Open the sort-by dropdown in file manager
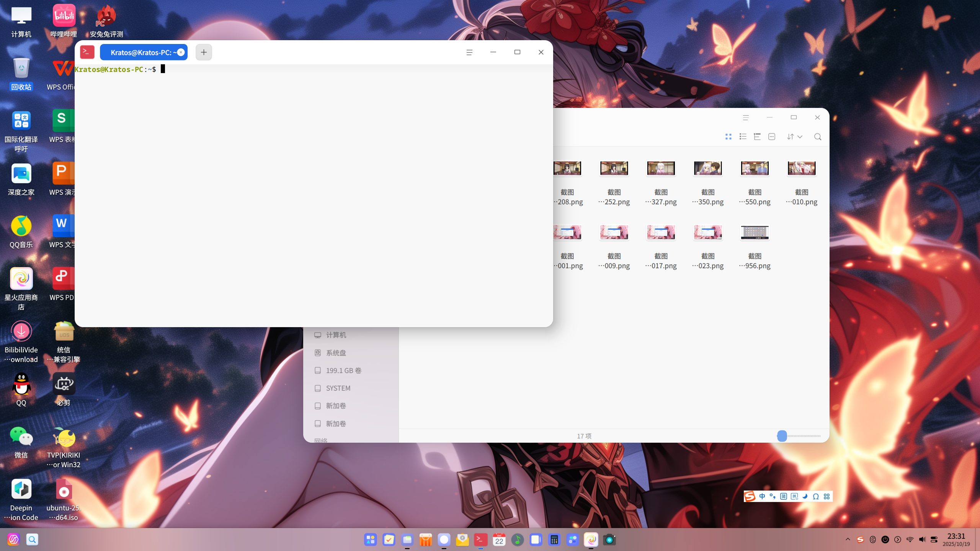 click(x=795, y=137)
